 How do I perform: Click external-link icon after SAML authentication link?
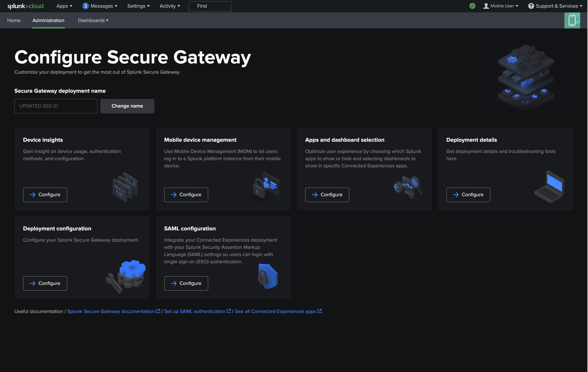point(229,311)
